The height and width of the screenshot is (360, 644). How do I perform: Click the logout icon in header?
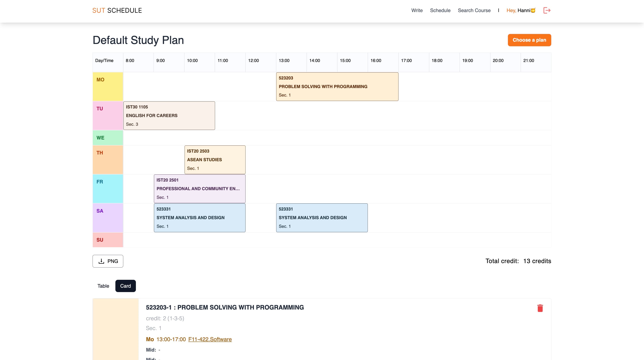(x=547, y=10)
